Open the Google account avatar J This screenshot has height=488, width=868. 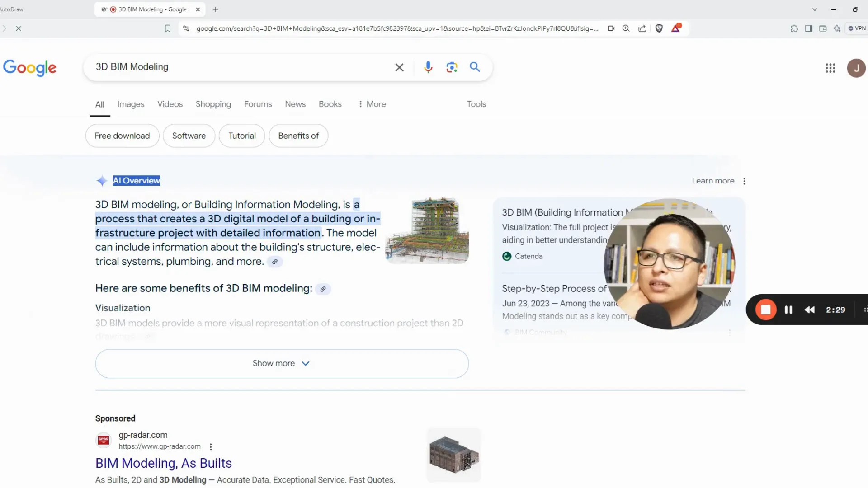coord(856,68)
